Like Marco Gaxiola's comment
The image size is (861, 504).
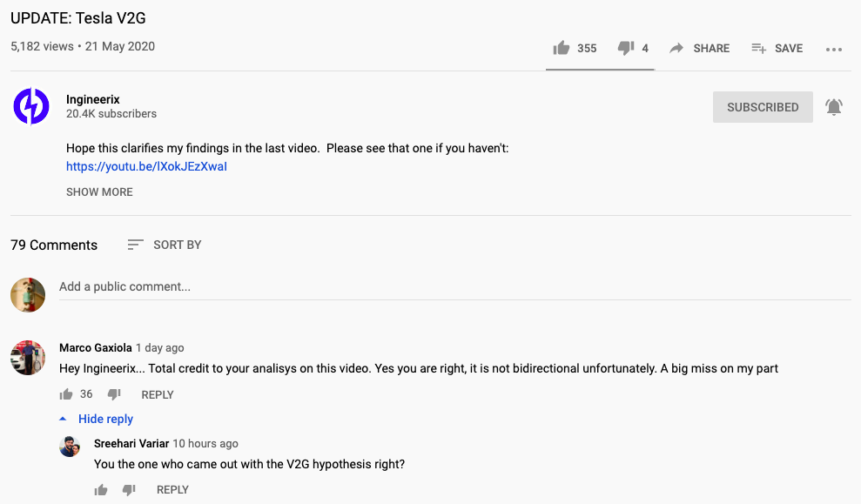(x=66, y=394)
